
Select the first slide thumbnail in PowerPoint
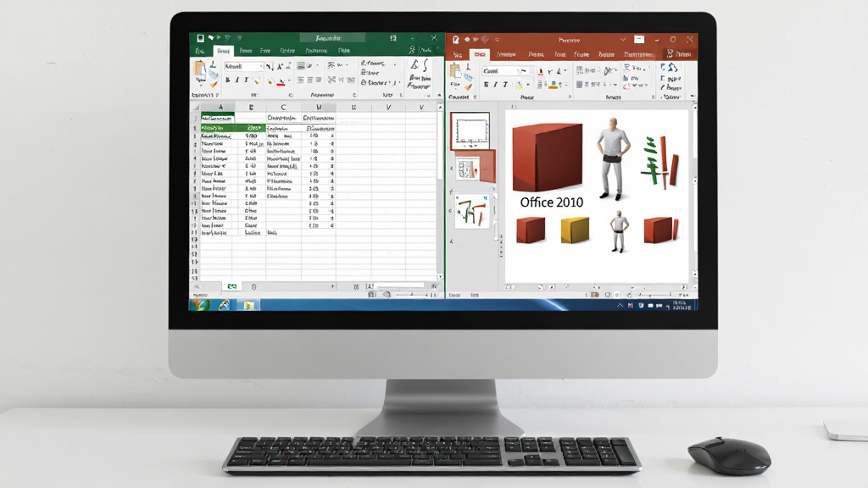[470, 130]
